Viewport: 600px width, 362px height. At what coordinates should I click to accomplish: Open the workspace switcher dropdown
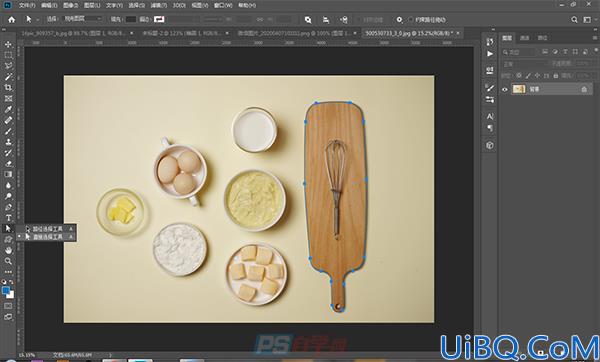(587, 20)
